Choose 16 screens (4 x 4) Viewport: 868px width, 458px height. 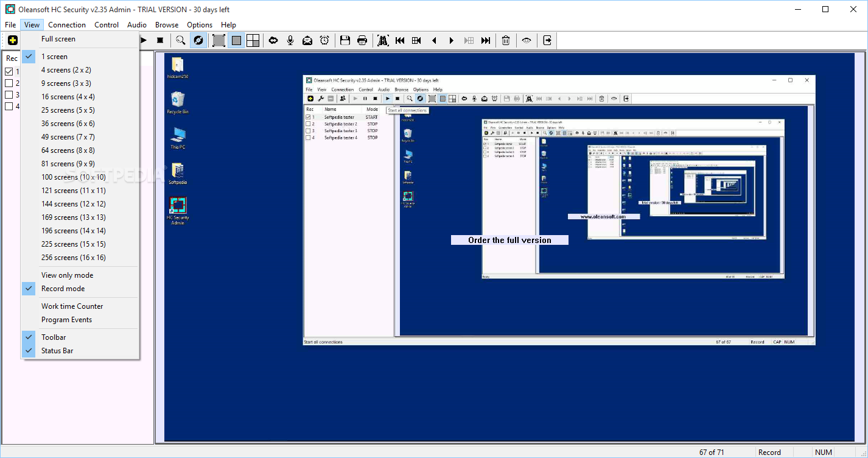coord(80,97)
